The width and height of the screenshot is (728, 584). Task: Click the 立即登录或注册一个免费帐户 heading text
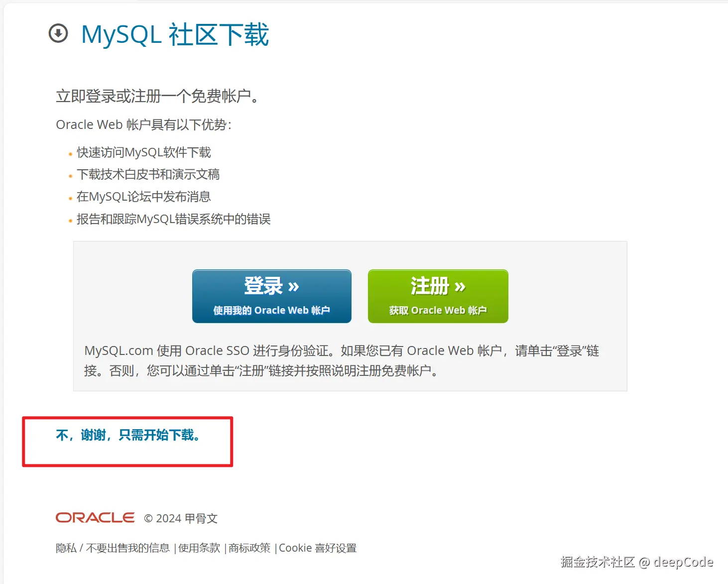[157, 96]
